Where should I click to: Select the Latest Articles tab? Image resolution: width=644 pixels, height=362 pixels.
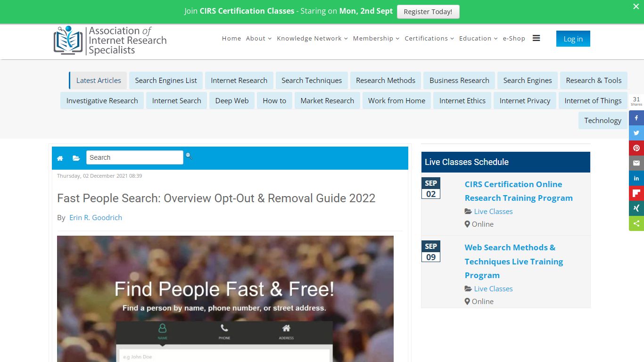click(x=98, y=81)
